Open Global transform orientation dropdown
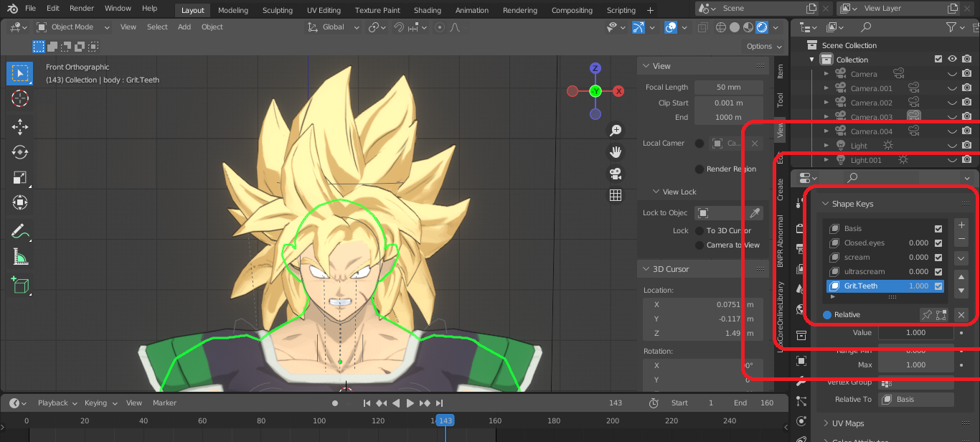The width and height of the screenshot is (980, 442). (334, 27)
